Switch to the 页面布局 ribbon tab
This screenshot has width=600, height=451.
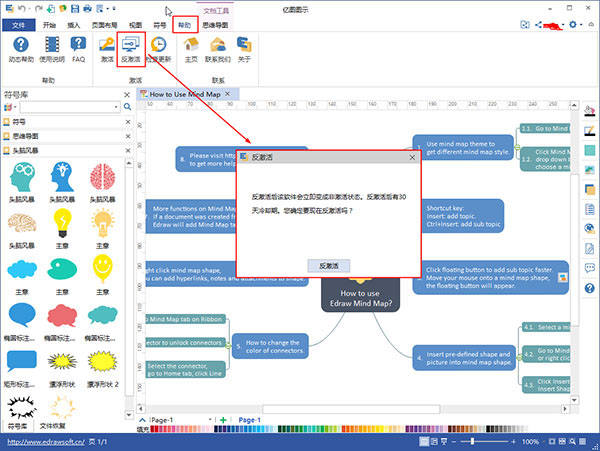click(104, 25)
